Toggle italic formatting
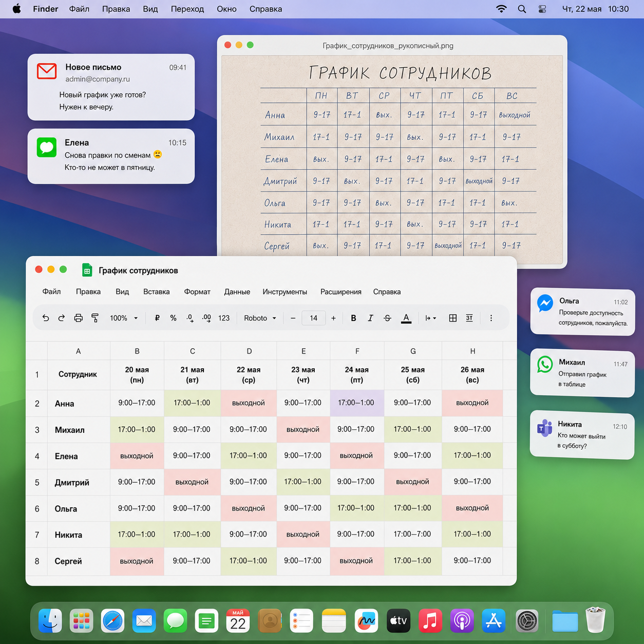Screen dimensions: 644x644 click(370, 318)
